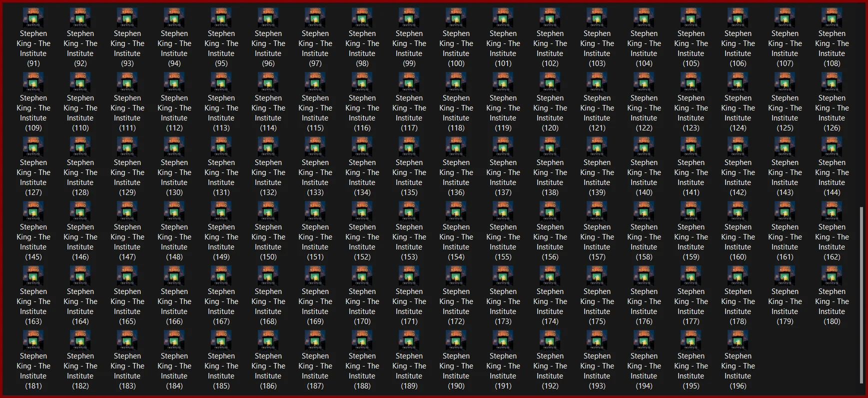The height and width of the screenshot is (398, 868).
Task: Click the filename label ending in (140)
Action: (x=644, y=177)
